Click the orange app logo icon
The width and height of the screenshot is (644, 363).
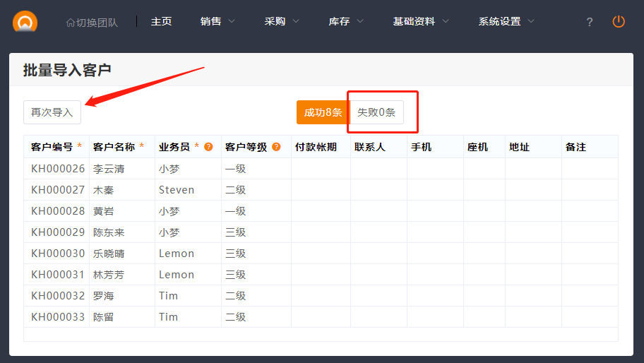[x=25, y=22]
